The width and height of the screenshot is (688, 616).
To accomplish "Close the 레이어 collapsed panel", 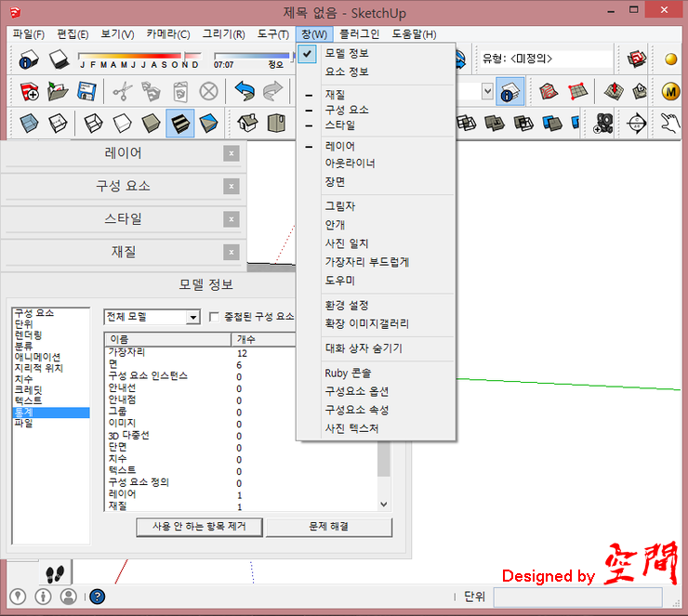I will [232, 153].
